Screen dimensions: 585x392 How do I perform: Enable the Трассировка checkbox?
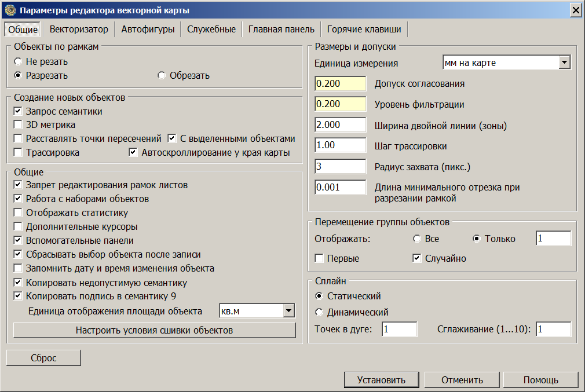[x=18, y=153]
